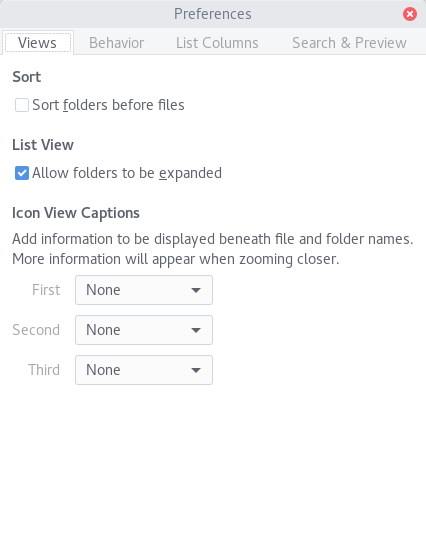Uncheck the Allow folders to be expanded box
The image size is (426, 559).
click(22, 173)
